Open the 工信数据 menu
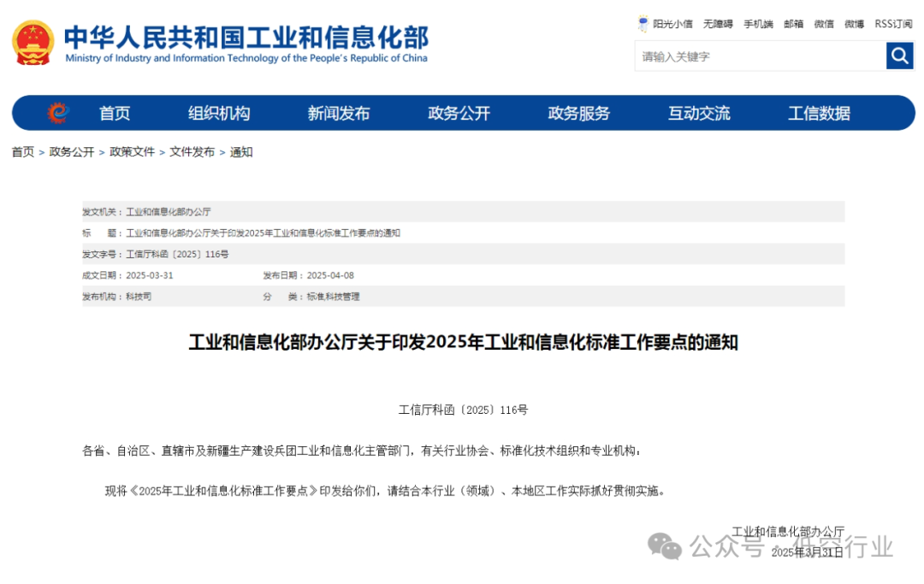 (x=818, y=112)
